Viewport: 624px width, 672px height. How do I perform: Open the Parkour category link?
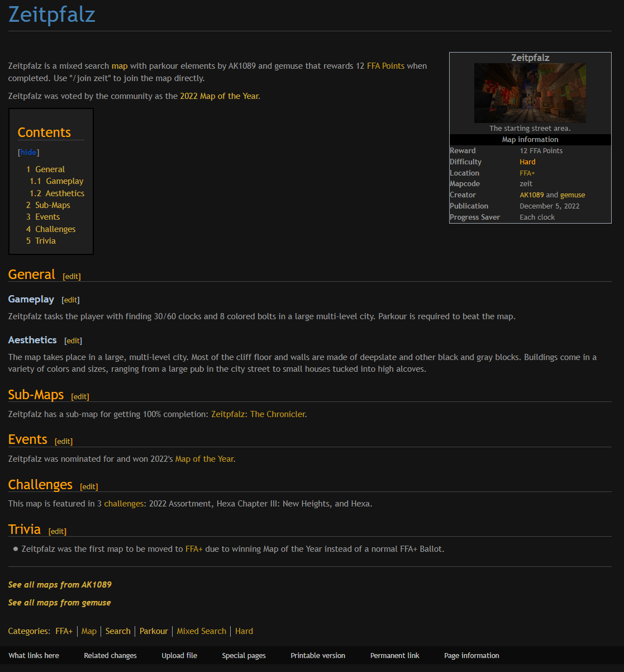click(154, 631)
